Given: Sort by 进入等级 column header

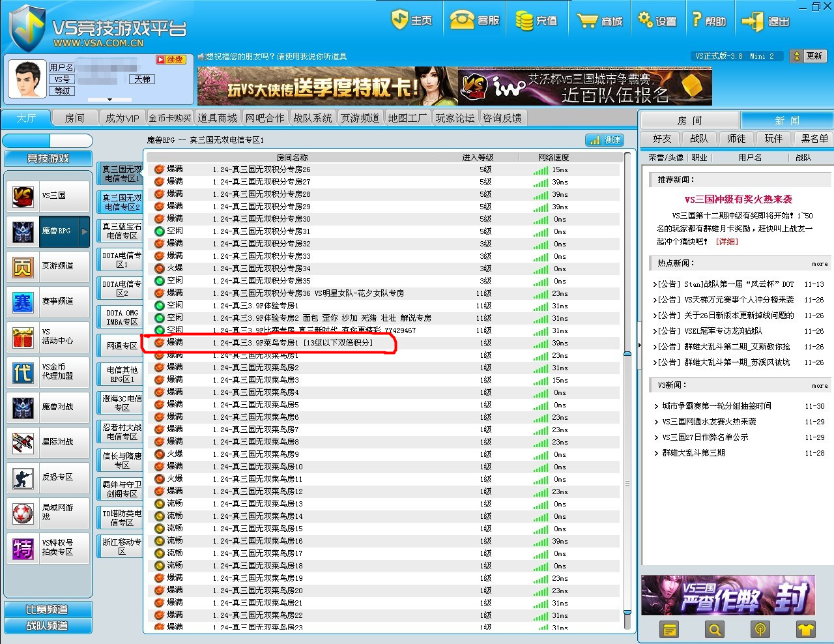Looking at the screenshot, I should coord(478,157).
